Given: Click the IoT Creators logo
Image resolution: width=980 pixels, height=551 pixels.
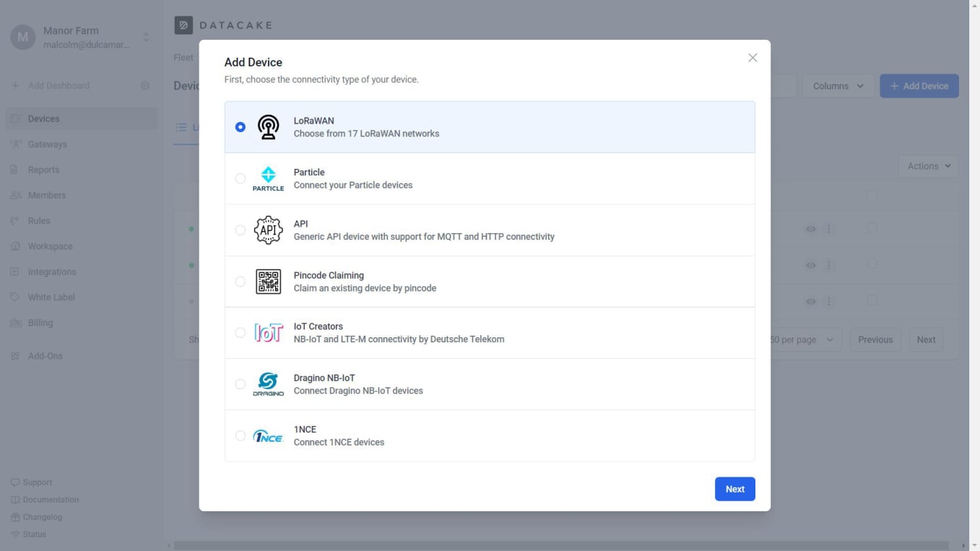Looking at the screenshot, I should click(268, 333).
